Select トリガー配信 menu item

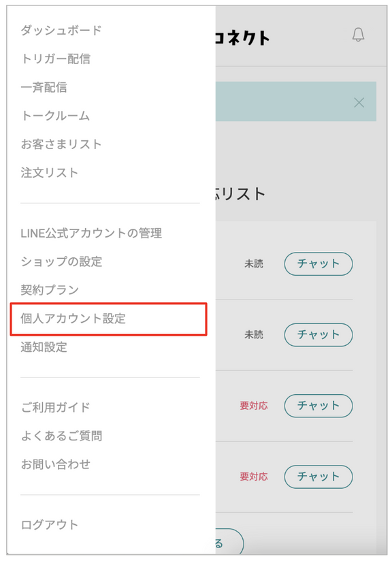56,59
